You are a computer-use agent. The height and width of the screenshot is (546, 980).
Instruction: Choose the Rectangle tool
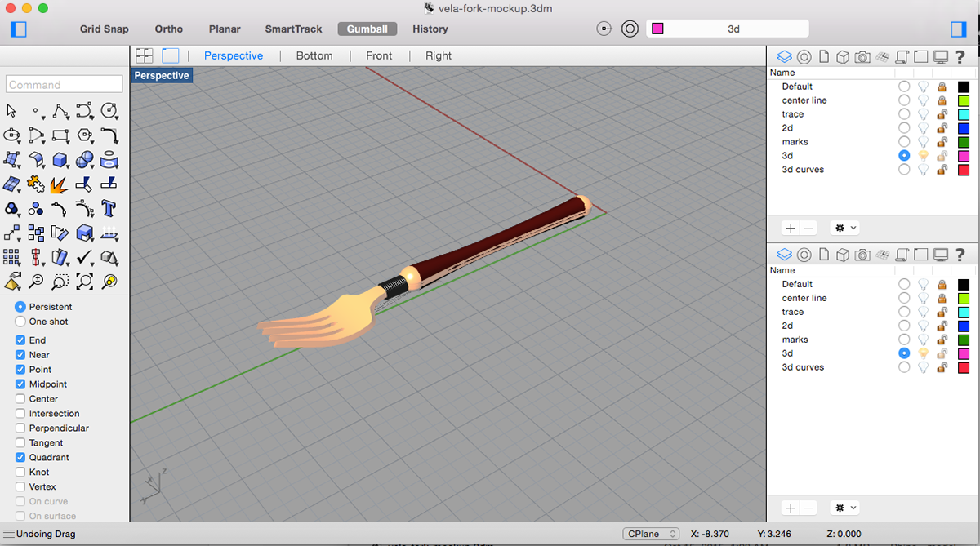[60, 135]
